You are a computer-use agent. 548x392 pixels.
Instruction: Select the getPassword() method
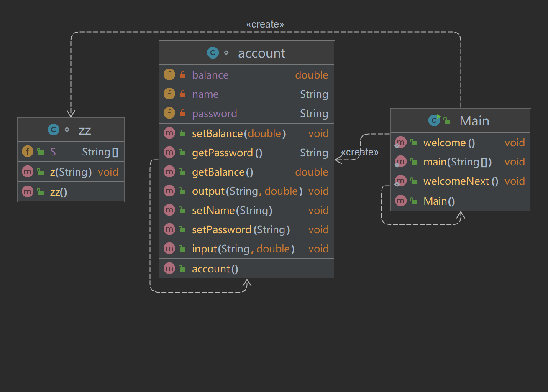(227, 153)
